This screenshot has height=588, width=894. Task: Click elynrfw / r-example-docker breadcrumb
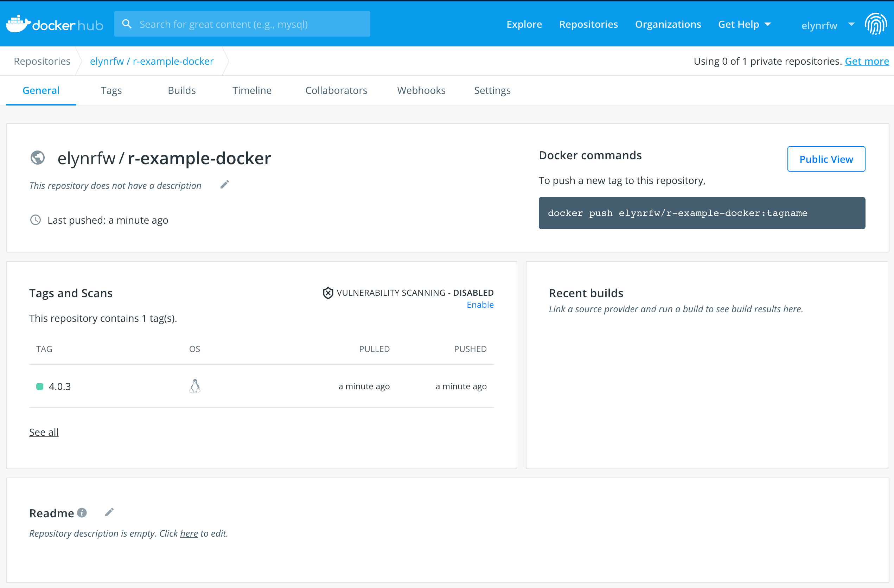tap(152, 61)
